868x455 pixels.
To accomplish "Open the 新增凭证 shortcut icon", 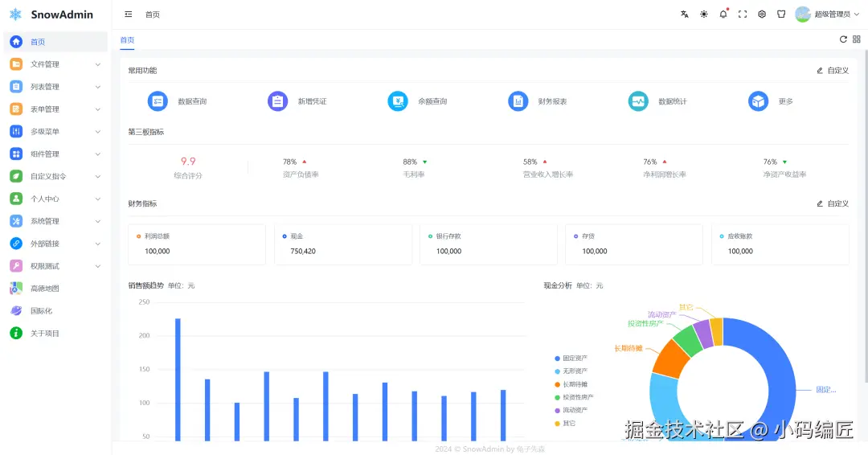I will [278, 101].
